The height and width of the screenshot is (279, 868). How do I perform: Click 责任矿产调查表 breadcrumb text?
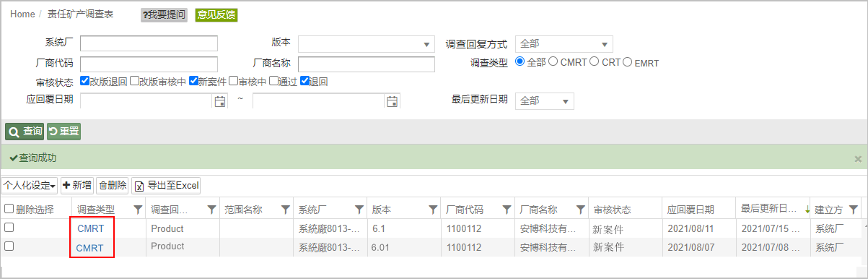80,14
